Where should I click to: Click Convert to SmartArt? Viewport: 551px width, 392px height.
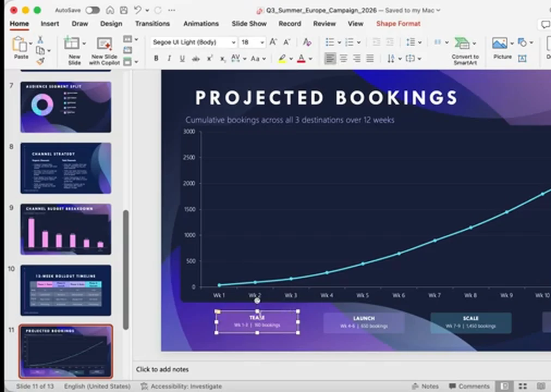pyautogui.click(x=465, y=51)
